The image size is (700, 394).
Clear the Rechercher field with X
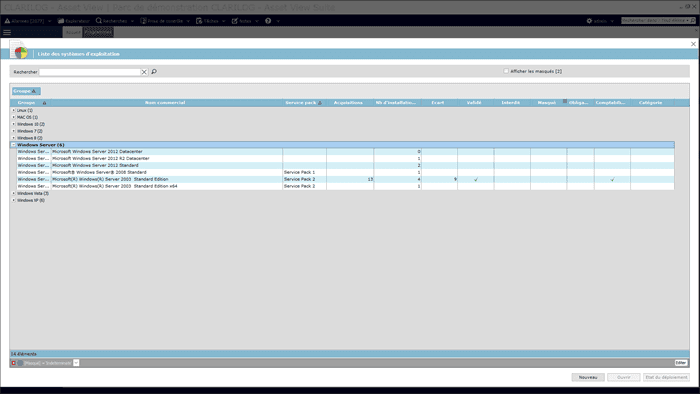pos(144,72)
